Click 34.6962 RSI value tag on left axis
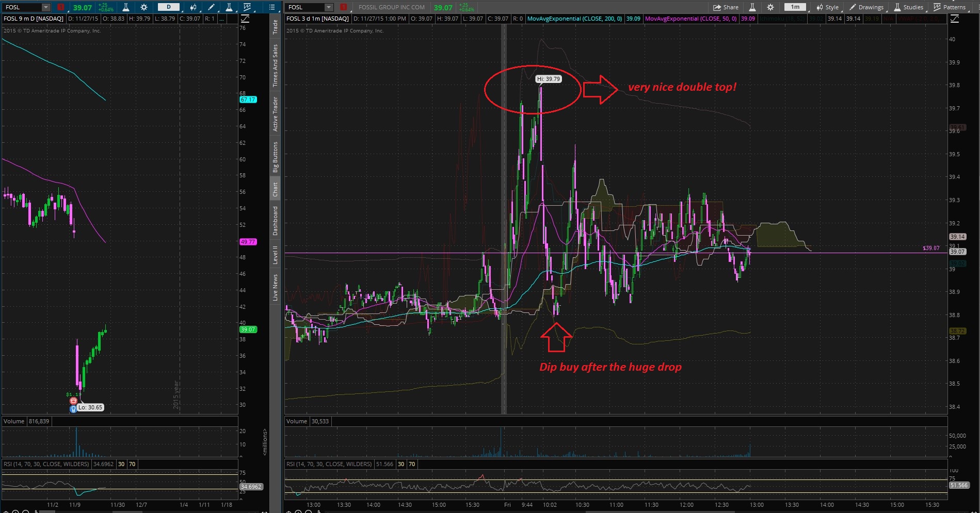 (x=251, y=487)
